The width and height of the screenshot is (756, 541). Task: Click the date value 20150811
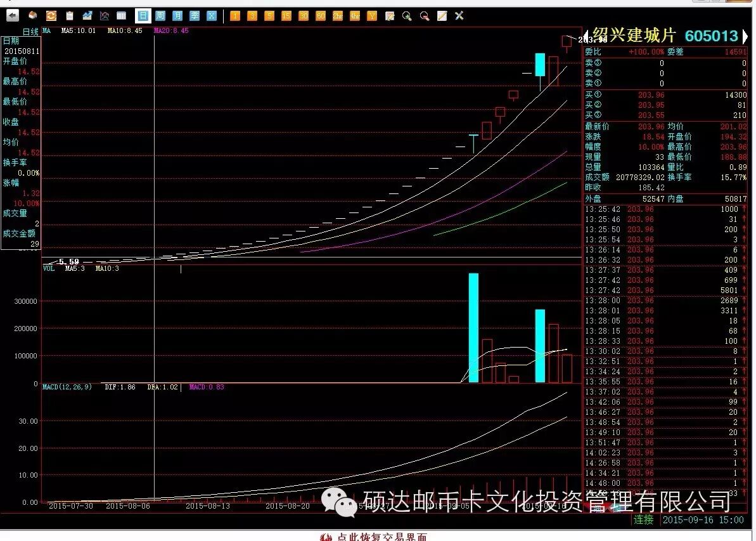pyautogui.click(x=22, y=51)
